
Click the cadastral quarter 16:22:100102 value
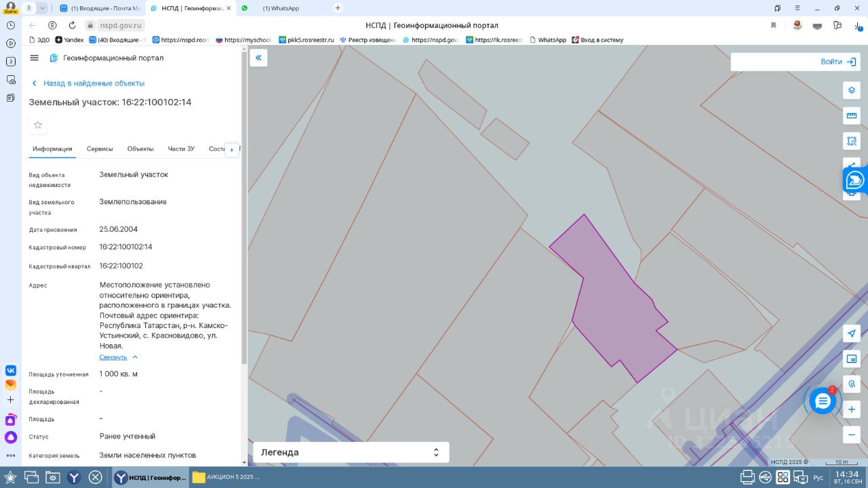pyautogui.click(x=121, y=266)
